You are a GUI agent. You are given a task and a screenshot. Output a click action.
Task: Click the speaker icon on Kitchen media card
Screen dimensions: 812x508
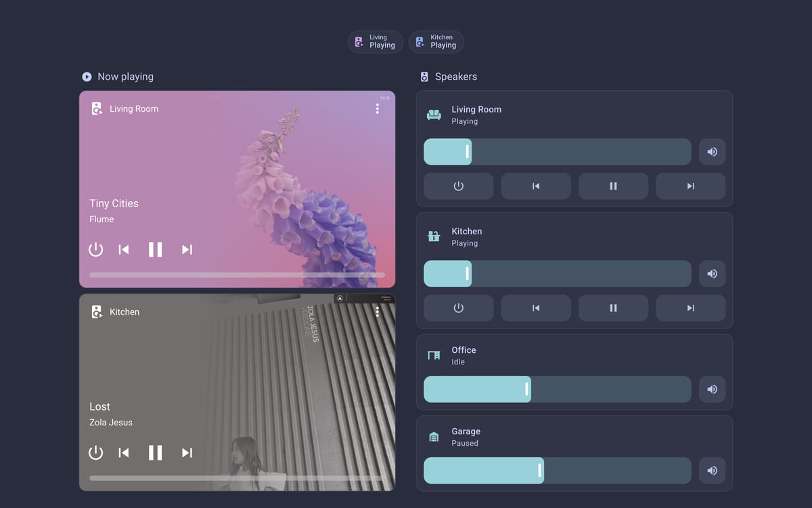(x=96, y=312)
